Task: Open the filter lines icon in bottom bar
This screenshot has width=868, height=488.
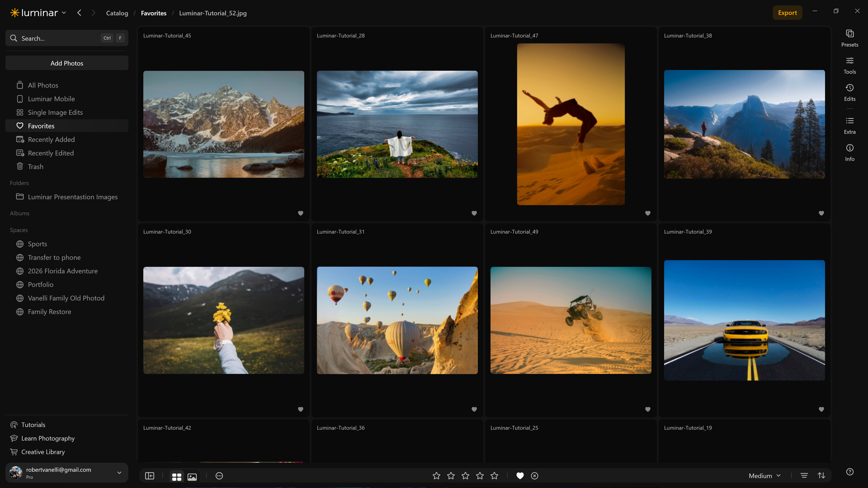Action: (804, 476)
